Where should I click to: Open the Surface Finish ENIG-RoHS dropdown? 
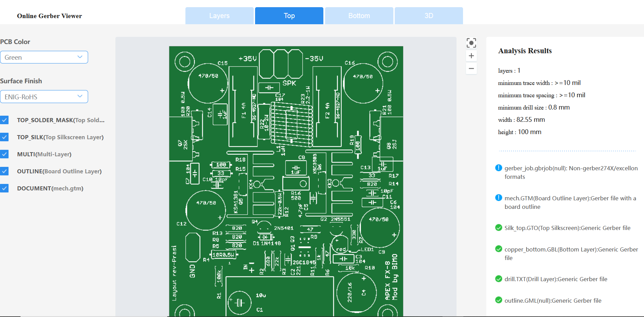click(44, 97)
